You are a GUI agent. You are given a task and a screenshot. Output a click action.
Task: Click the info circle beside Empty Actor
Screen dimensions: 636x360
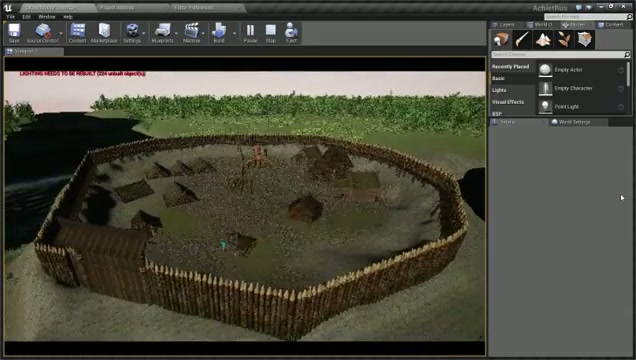tap(621, 70)
